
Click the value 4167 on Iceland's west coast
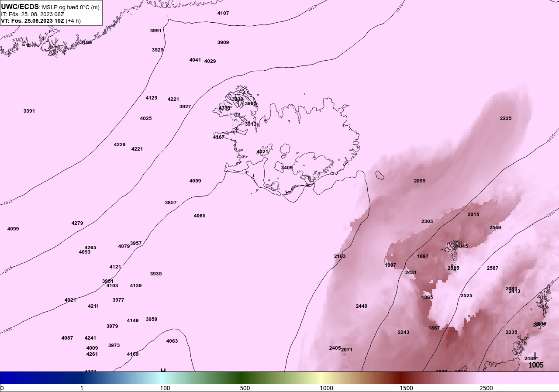point(219,137)
